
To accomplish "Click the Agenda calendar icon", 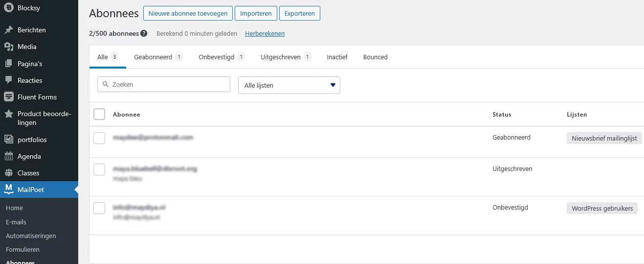I will pyautogui.click(x=8, y=156).
